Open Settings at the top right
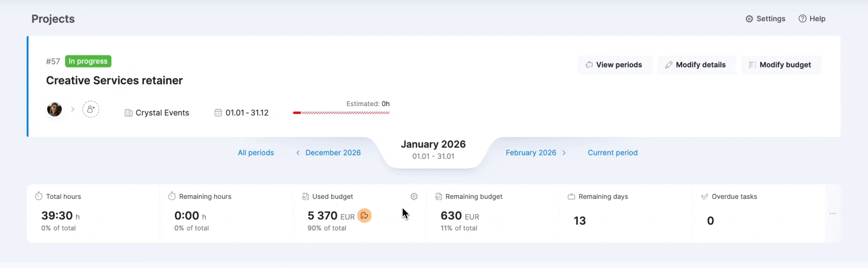 (765, 19)
